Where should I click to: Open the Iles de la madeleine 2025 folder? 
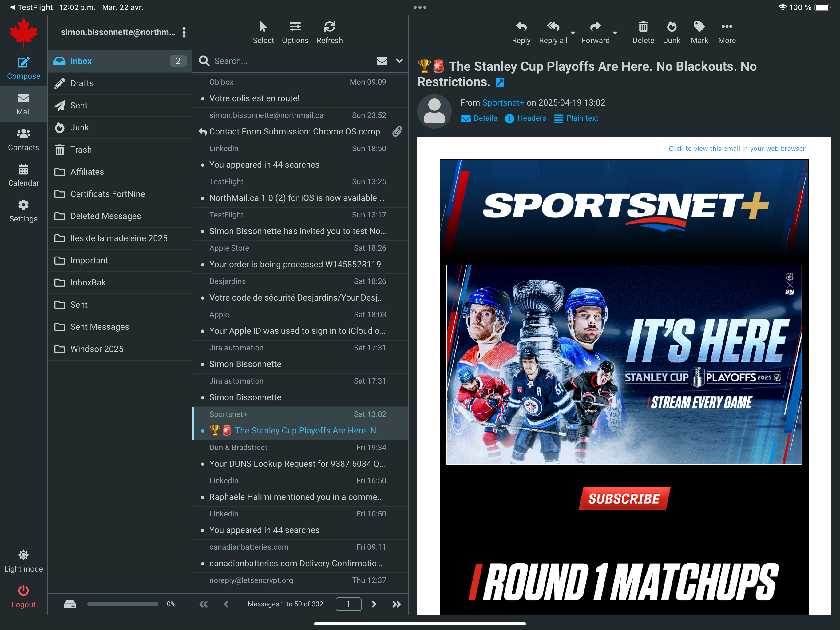point(120,238)
